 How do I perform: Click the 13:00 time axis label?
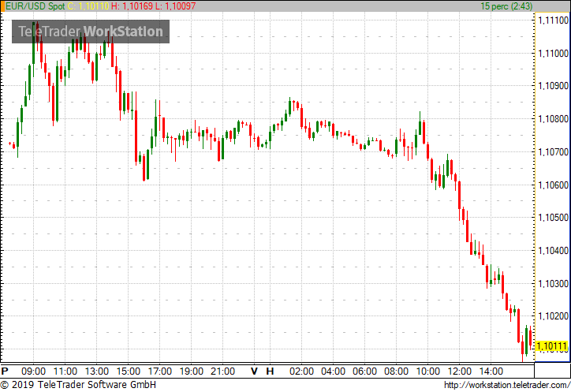[96, 371]
